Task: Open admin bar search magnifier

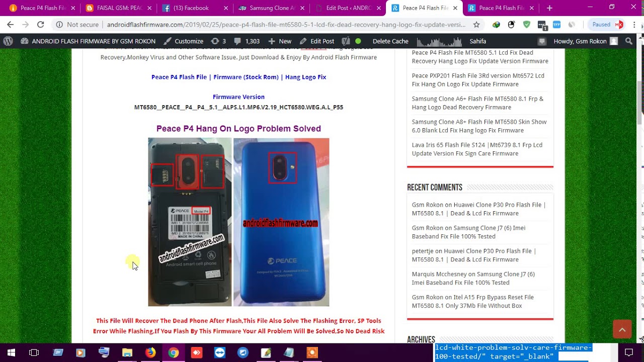Action: tap(628, 41)
